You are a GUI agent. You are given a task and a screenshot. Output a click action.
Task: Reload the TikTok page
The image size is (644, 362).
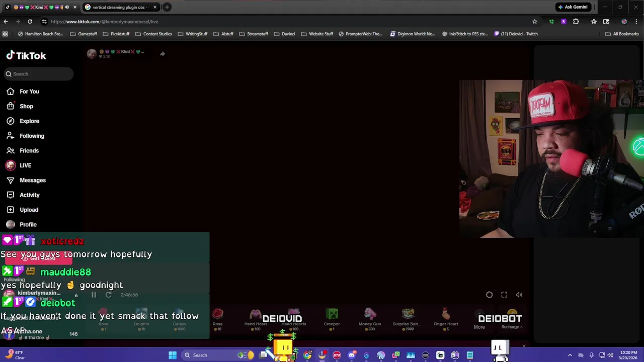30,22
